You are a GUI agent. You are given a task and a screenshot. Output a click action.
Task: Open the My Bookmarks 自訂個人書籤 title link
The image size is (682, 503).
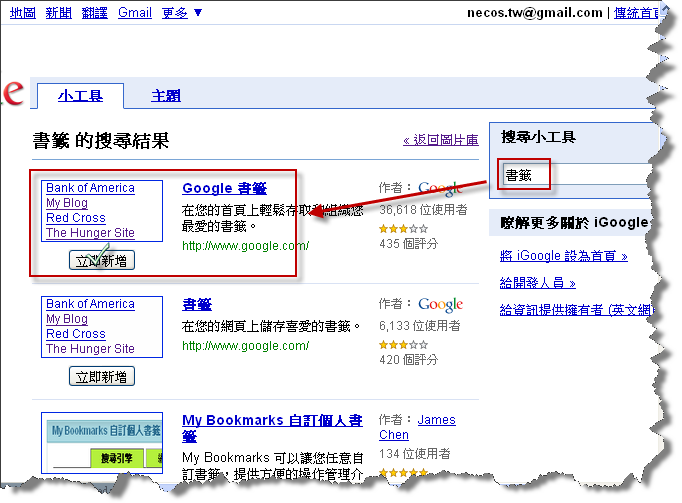coord(272,428)
